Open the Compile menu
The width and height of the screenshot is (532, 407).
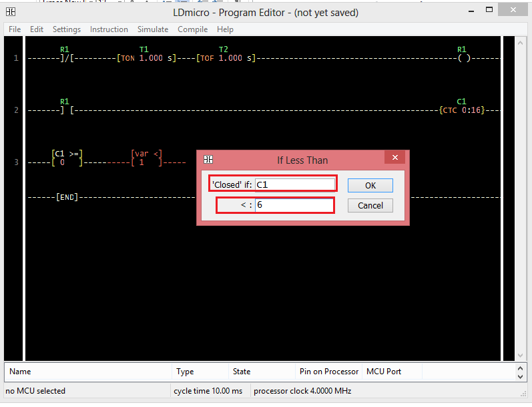[193, 29]
